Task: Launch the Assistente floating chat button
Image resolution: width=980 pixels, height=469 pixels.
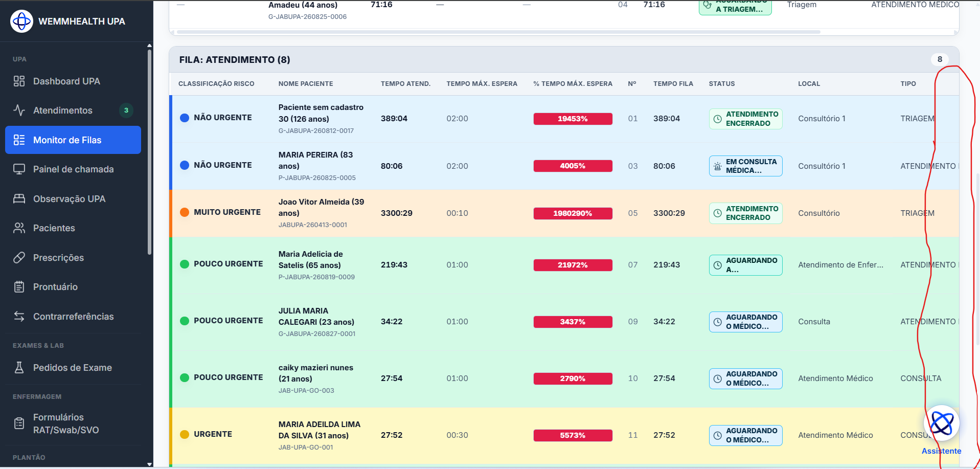Action: tap(942, 423)
